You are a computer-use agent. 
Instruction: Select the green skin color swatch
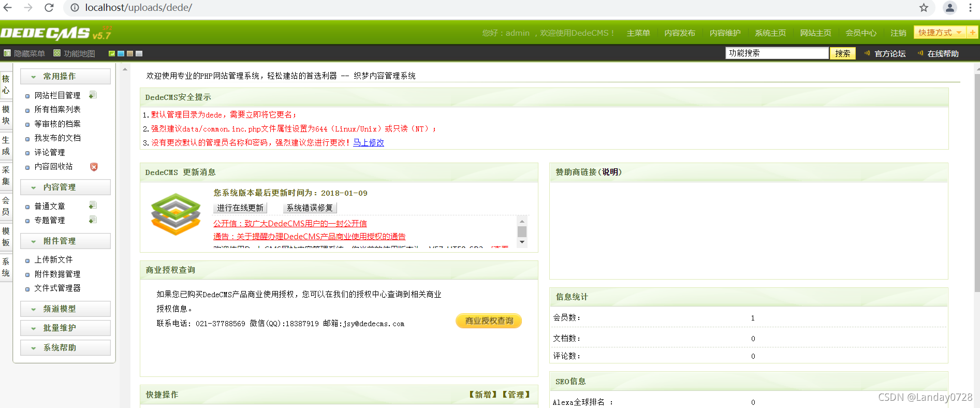tap(112, 53)
